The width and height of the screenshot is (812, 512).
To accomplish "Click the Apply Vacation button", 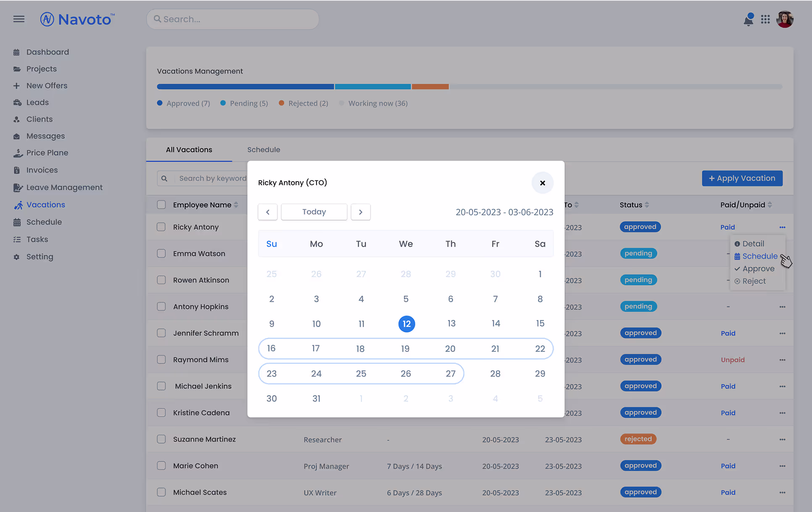I will coord(742,178).
